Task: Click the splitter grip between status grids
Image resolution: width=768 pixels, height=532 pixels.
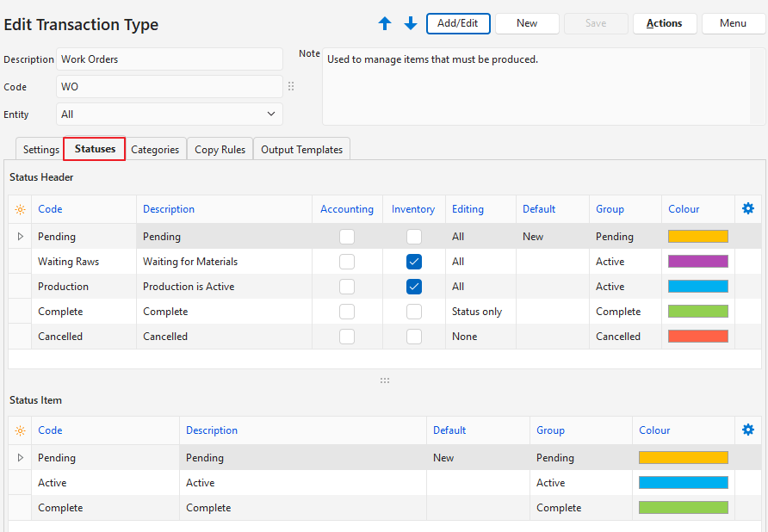Action: tap(385, 380)
